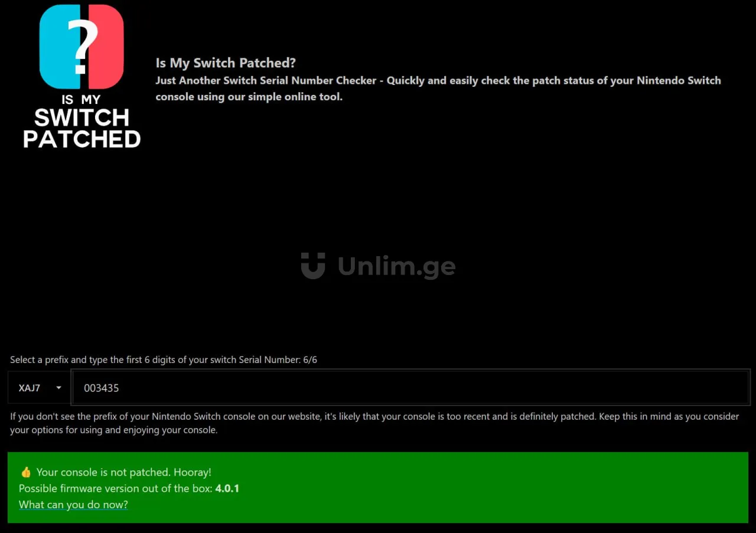Click the "Is My Switch Patched?" heading
This screenshot has height=533, width=756.
[226, 63]
